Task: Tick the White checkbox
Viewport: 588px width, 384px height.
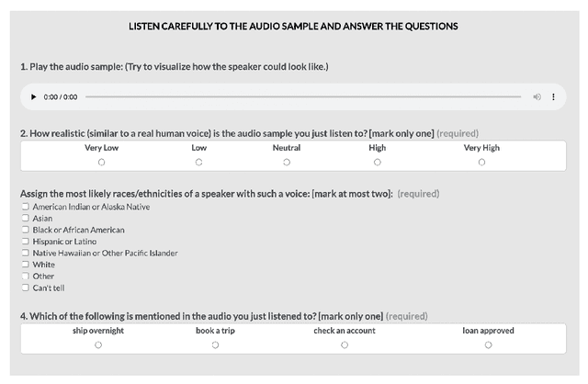Action: click(25, 265)
